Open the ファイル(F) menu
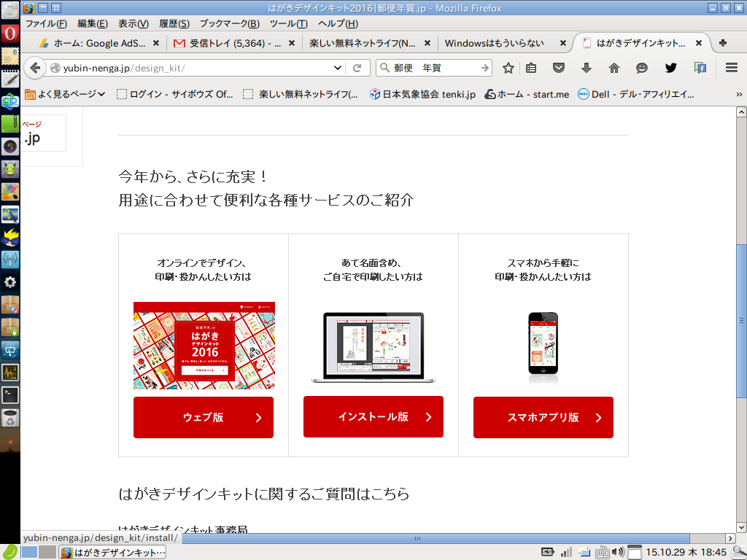747x560 pixels. click(x=46, y=24)
